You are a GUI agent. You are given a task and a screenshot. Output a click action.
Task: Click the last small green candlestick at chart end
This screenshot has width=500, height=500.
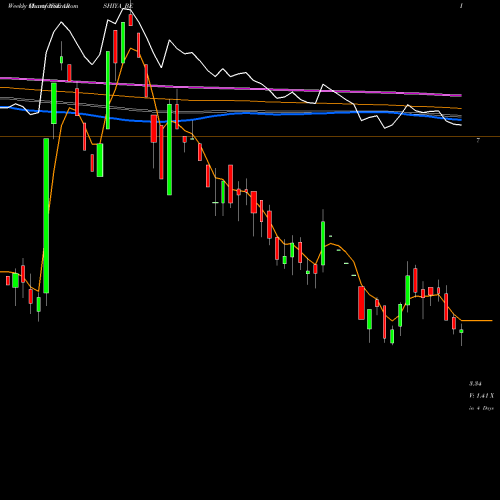tap(461, 331)
